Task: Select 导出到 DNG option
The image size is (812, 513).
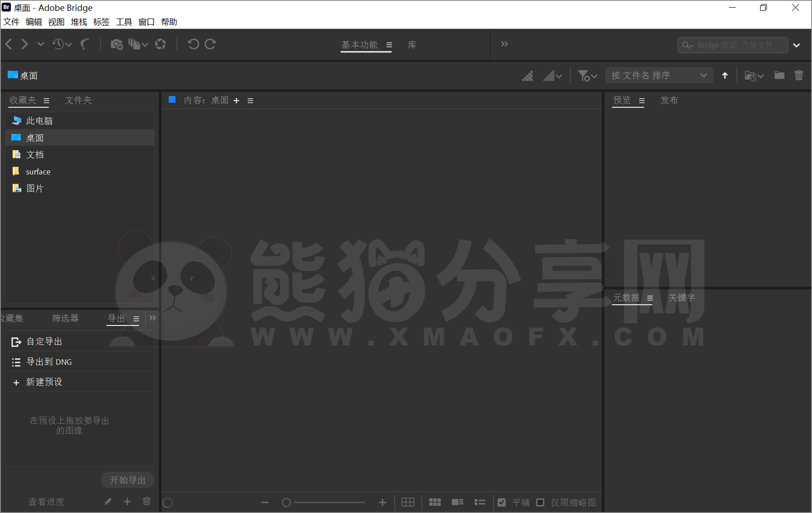Action: [x=49, y=362]
